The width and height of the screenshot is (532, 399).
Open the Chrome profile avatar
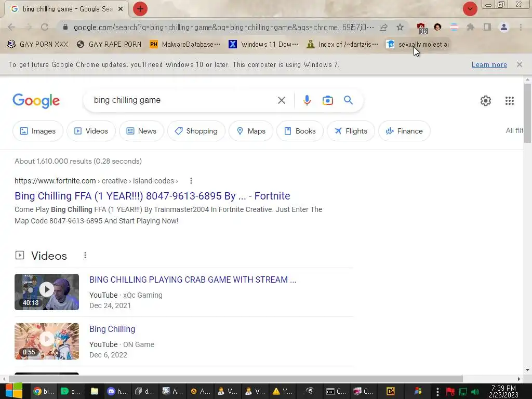504,27
